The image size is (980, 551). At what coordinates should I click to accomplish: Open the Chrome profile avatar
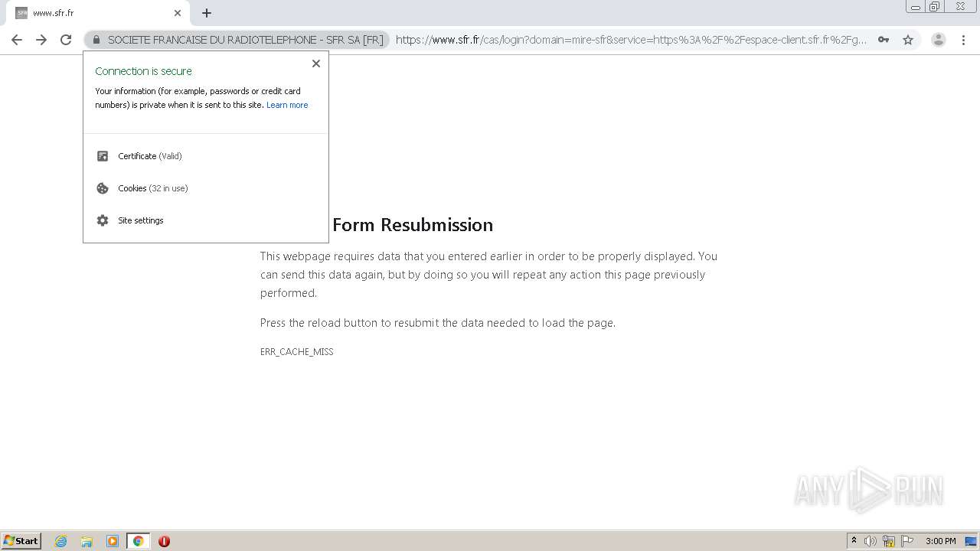pyautogui.click(x=939, y=40)
